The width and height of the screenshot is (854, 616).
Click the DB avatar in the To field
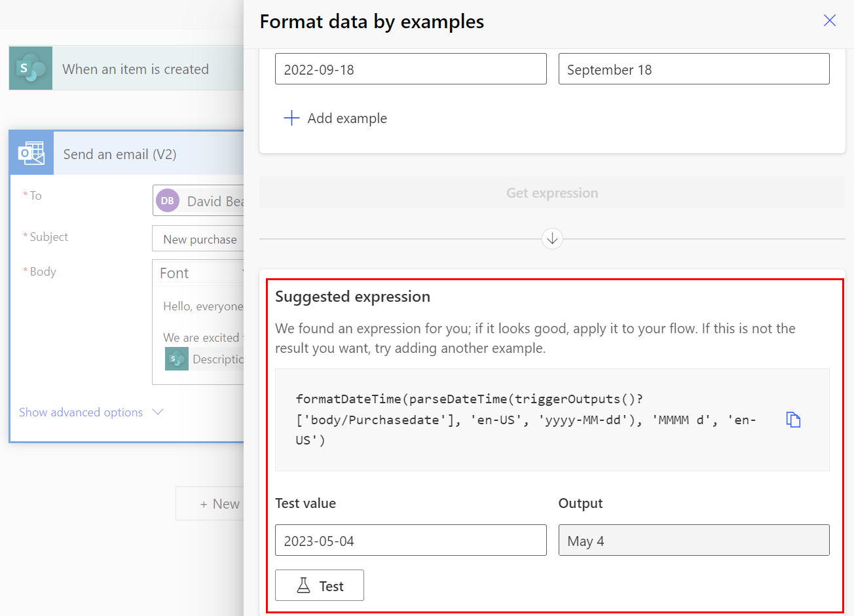167,200
